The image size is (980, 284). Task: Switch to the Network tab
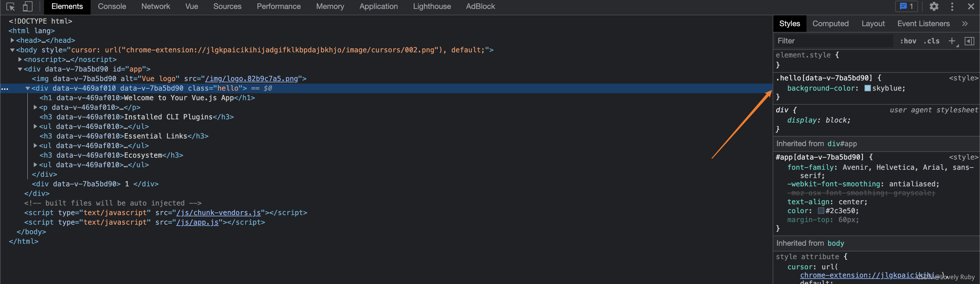(x=156, y=6)
